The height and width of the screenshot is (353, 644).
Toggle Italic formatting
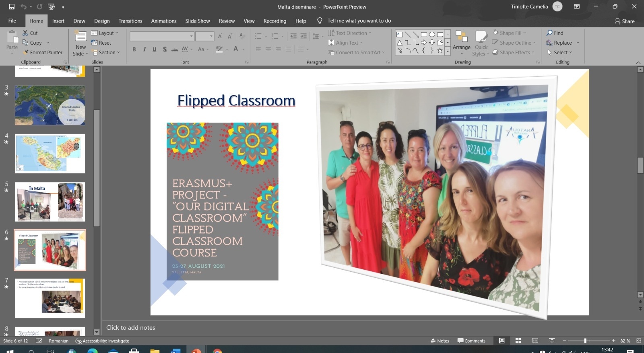[144, 49]
